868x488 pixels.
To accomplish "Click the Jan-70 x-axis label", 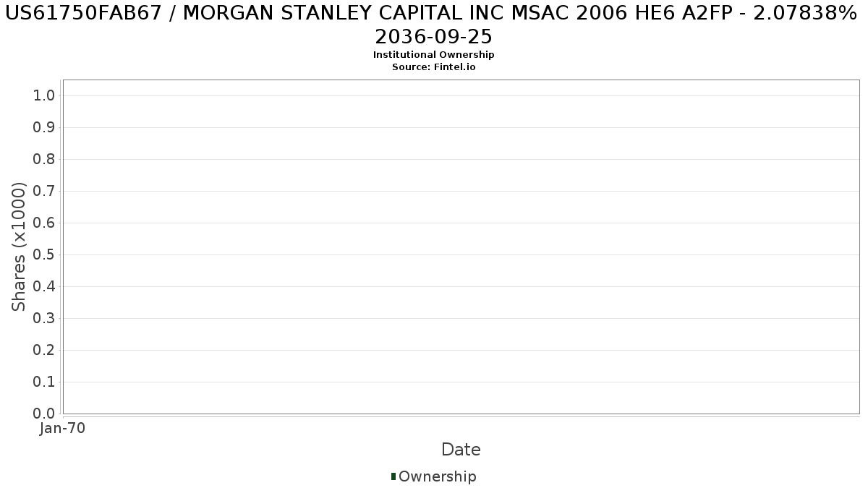I will click(x=63, y=429).
